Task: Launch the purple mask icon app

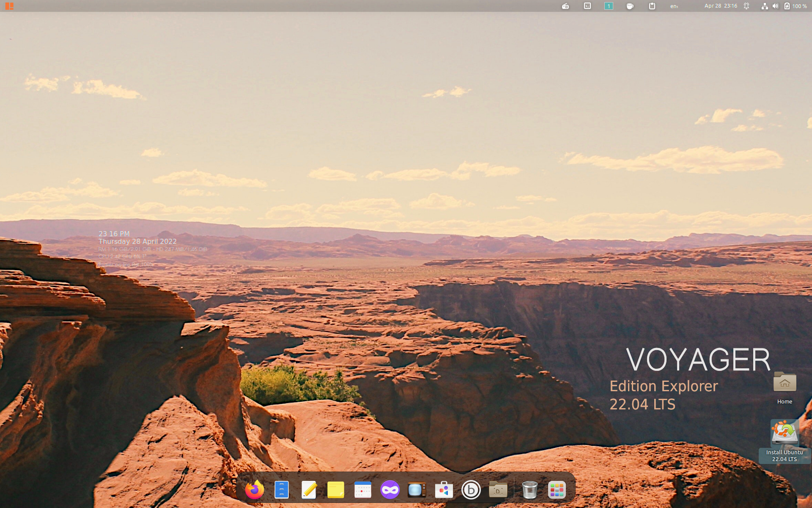Action: click(390, 490)
